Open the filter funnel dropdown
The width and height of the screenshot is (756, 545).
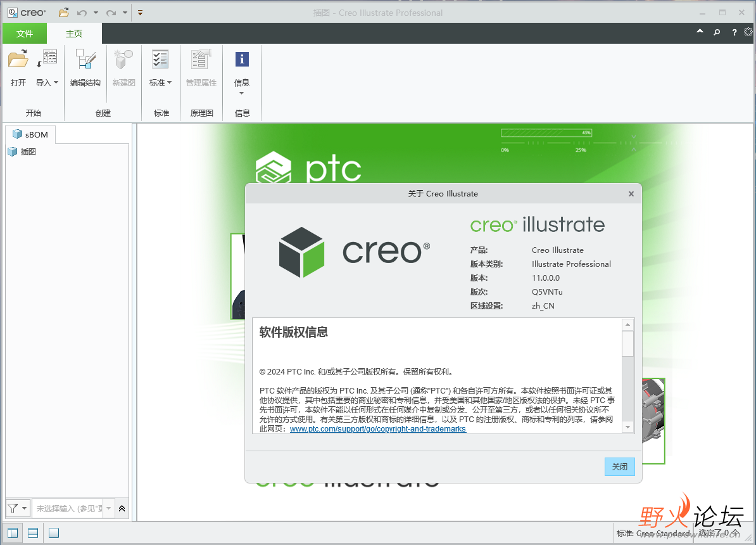18,508
